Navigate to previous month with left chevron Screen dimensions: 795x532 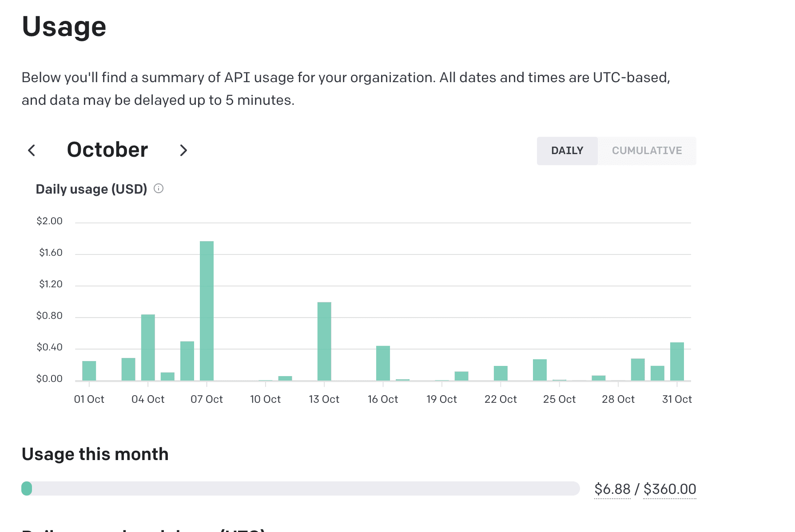click(x=31, y=151)
